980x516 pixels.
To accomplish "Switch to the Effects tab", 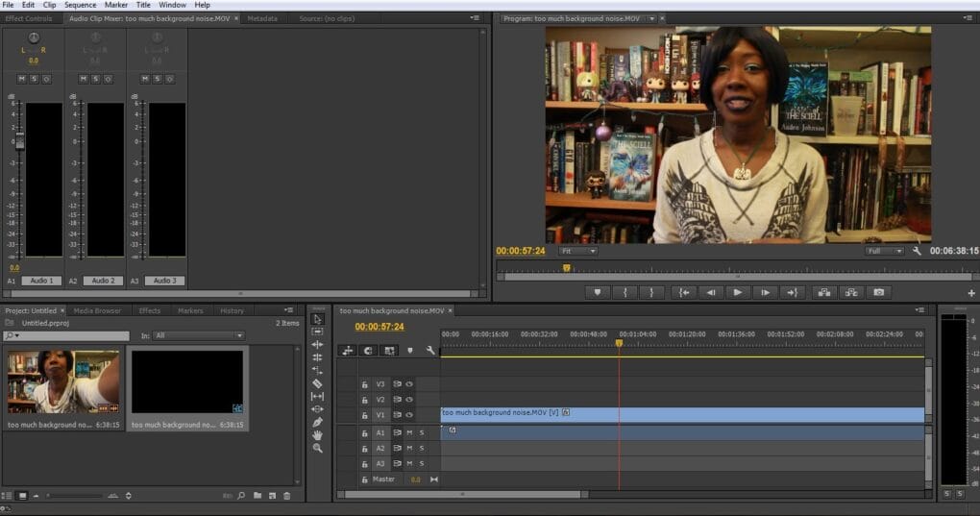I will click(149, 310).
